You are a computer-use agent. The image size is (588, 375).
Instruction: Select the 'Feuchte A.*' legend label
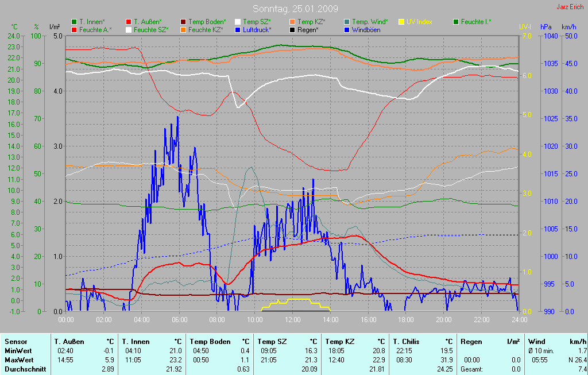(96, 30)
